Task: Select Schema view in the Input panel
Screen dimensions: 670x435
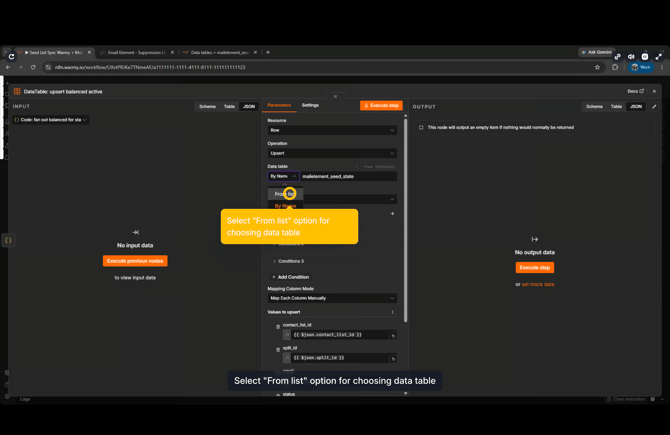Action: pyautogui.click(x=207, y=106)
